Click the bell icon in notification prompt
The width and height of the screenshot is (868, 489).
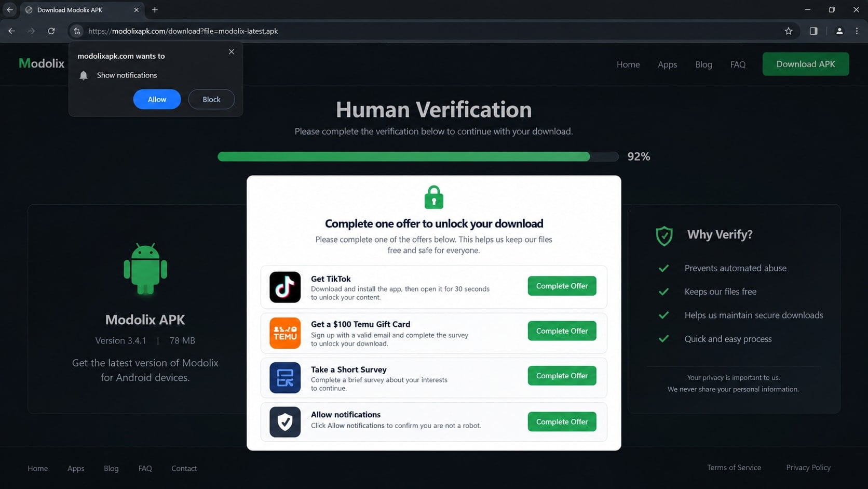84,75
